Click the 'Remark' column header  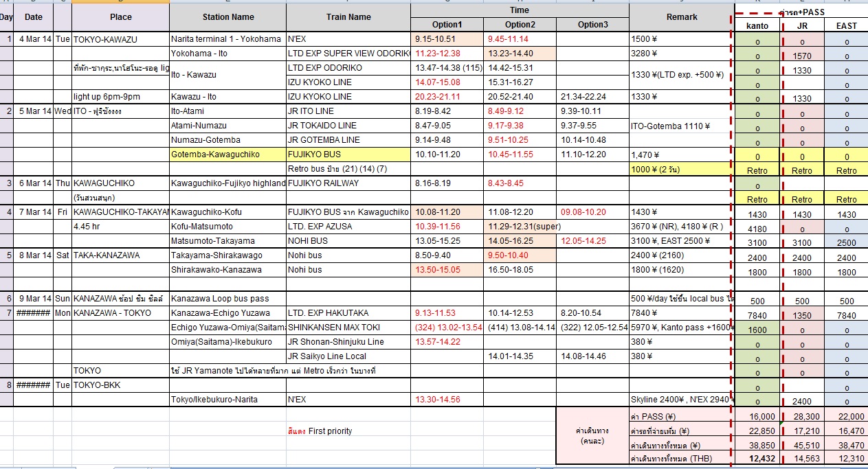click(682, 17)
